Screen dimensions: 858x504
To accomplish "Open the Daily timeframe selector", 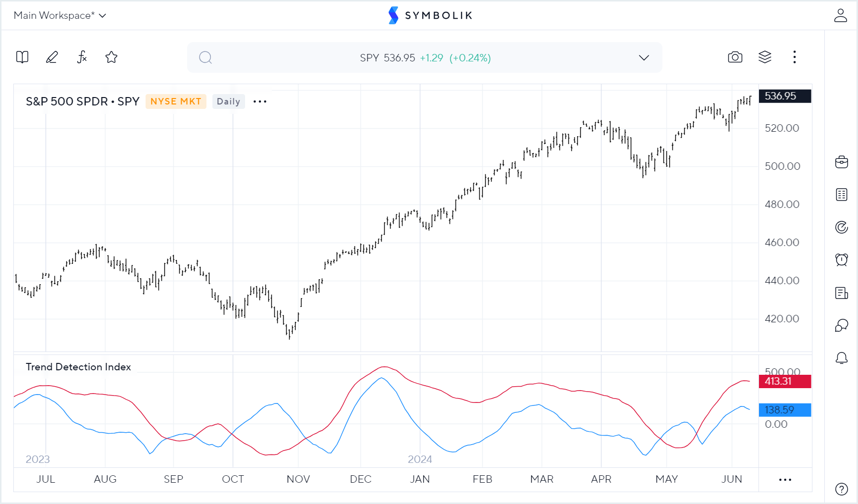I will click(x=228, y=101).
